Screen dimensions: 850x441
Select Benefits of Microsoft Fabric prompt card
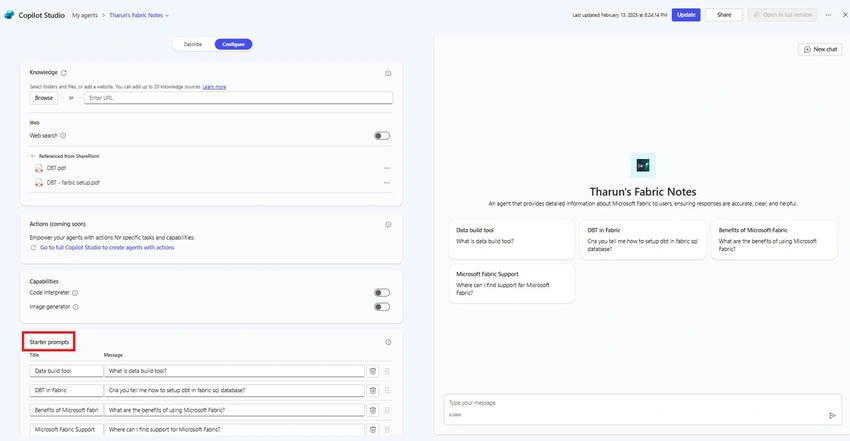tap(774, 239)
